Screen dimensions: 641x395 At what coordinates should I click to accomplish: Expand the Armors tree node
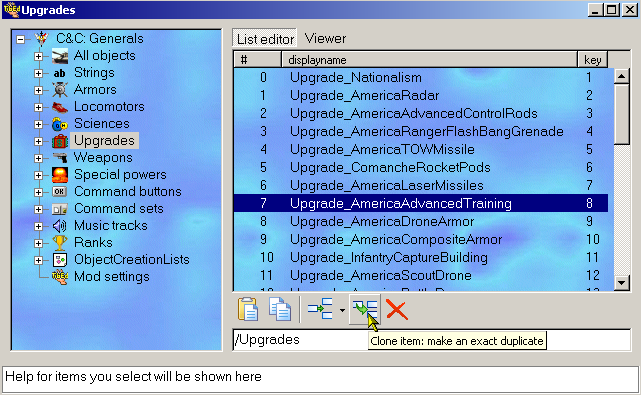click(38, 90)
